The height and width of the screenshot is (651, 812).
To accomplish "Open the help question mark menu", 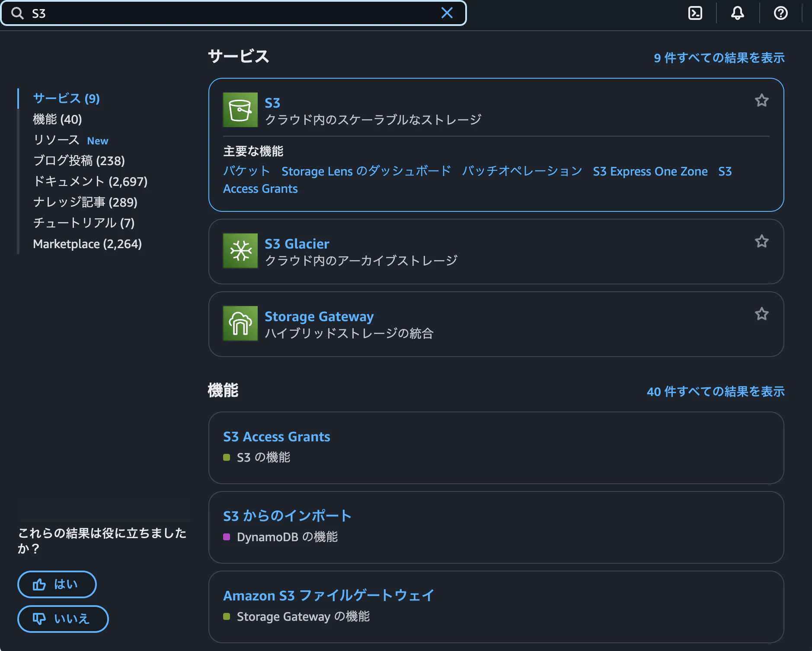I will pos(780,13).
